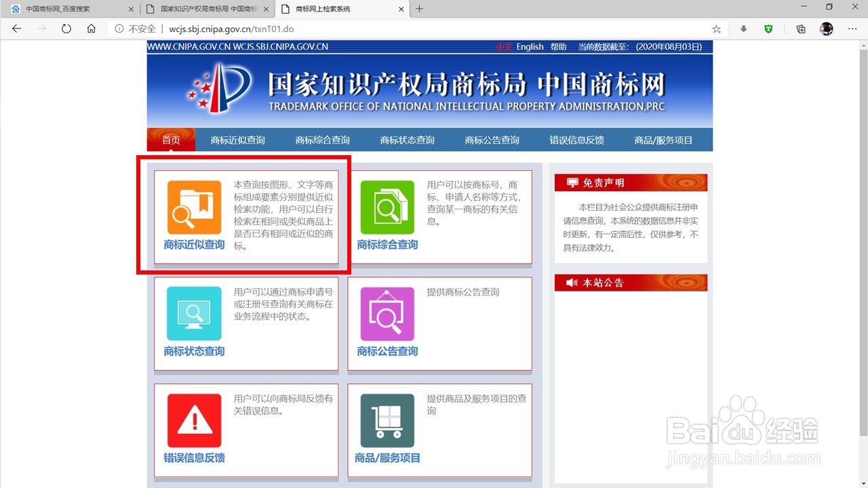This screenshot has width=868, height=488.
Task: Close the 商标网上检索系统 tab
Action: click(401, 9)
